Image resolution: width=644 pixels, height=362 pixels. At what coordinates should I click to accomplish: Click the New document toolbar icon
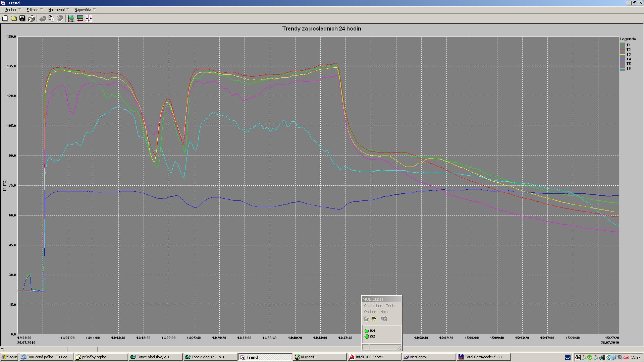tap(5, 18)
